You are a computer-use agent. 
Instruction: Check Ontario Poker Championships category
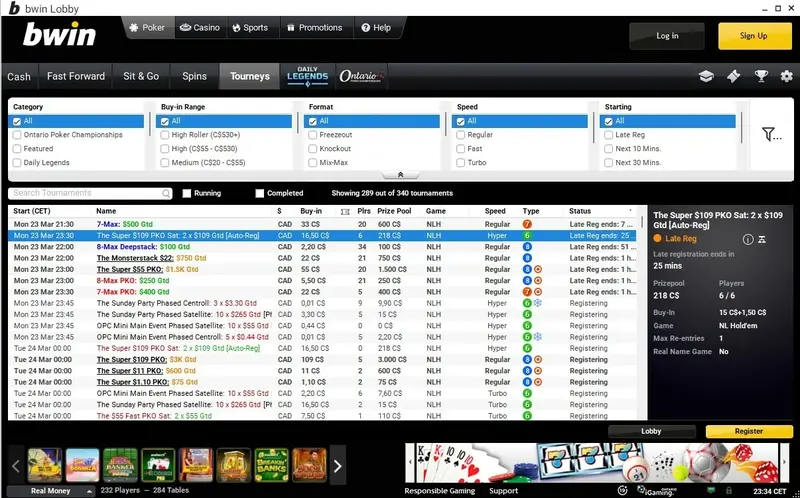17,135
